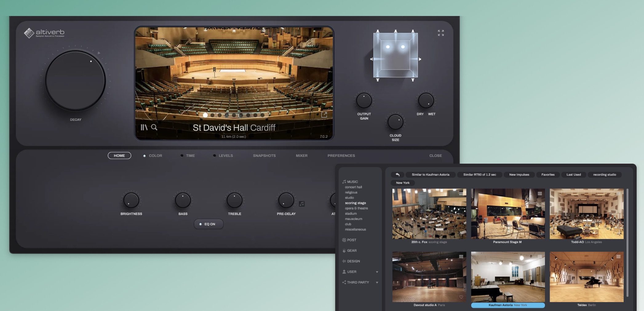
Task: Select the Teldex Berlin thumbnail
Action: click(586, 277)
